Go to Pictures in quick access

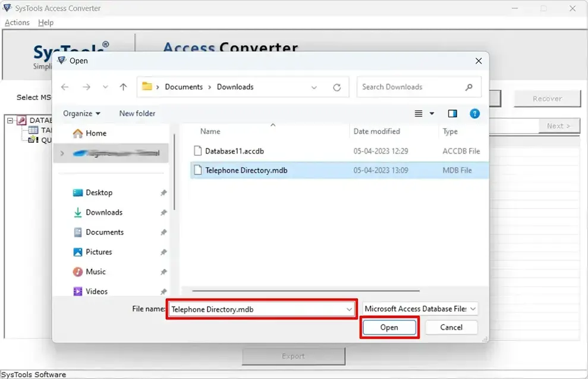click(x=99, y=252)
